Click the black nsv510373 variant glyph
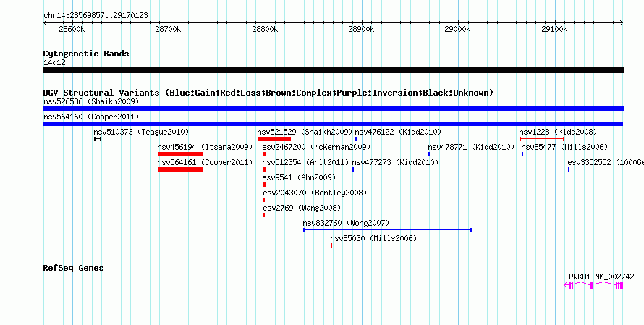This screenshot has width=644, height=325. point(98,139)
